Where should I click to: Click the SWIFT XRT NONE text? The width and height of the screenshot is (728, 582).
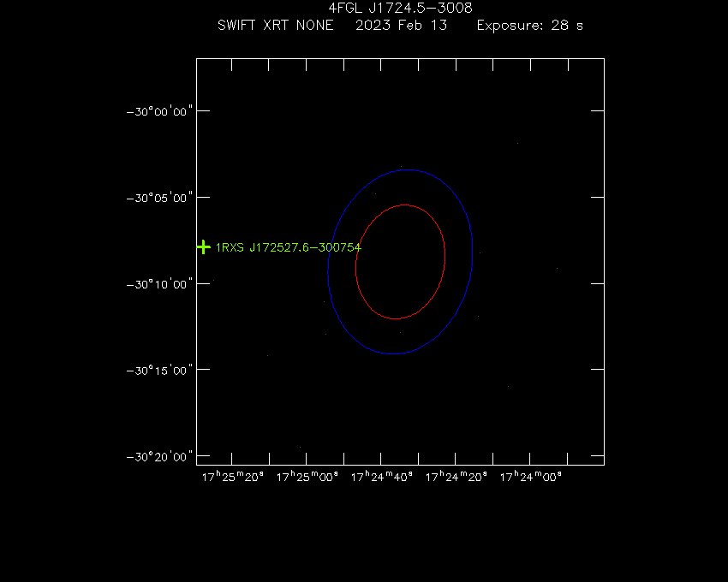tap(275, 25)
